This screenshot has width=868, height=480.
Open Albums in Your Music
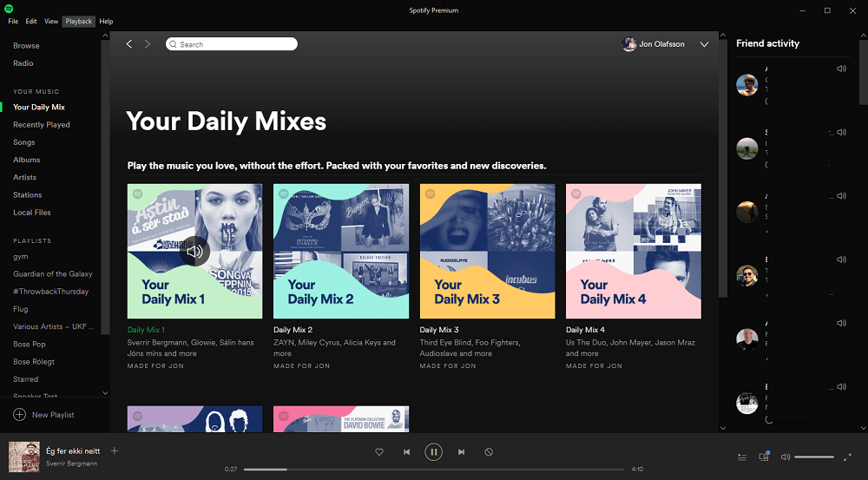tap(27, 160)
